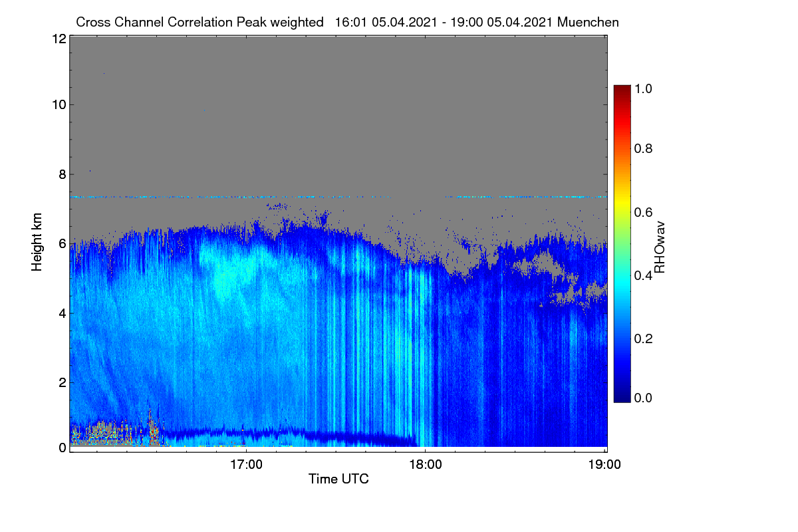
Task: Click the y-axis tick label 10
Action: coord(58,104)
